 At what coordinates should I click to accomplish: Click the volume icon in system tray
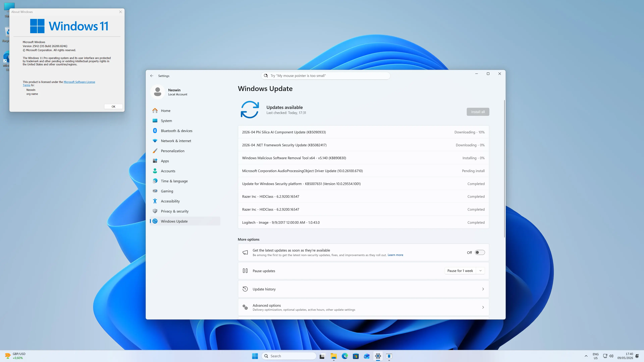click(x=611, y=356)
